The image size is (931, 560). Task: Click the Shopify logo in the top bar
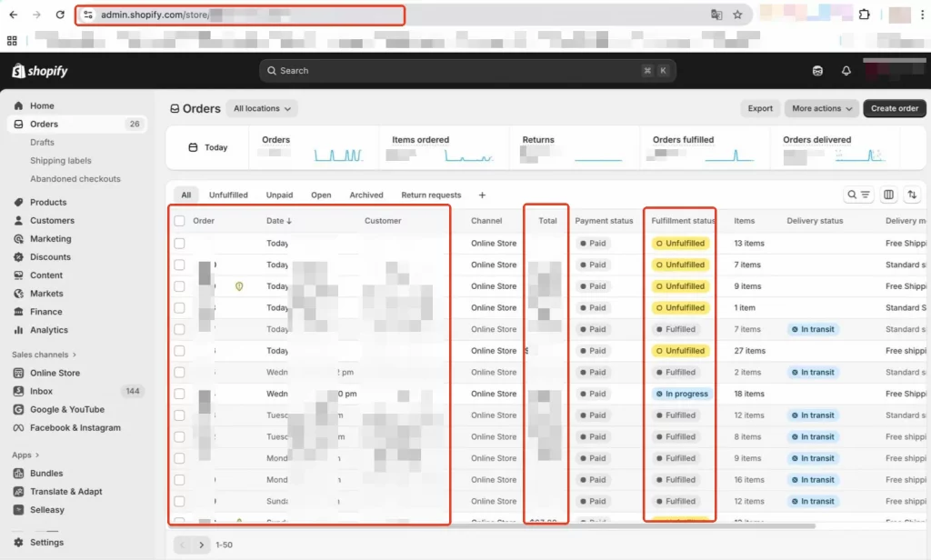[40, 71]
